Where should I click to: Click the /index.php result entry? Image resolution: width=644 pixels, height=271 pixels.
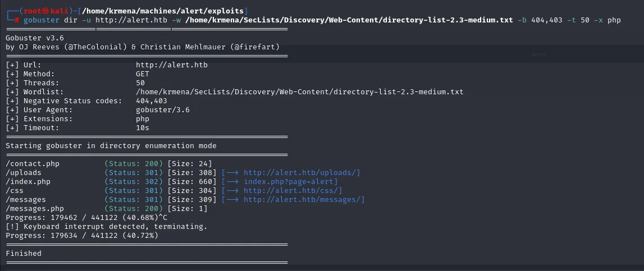28,181
